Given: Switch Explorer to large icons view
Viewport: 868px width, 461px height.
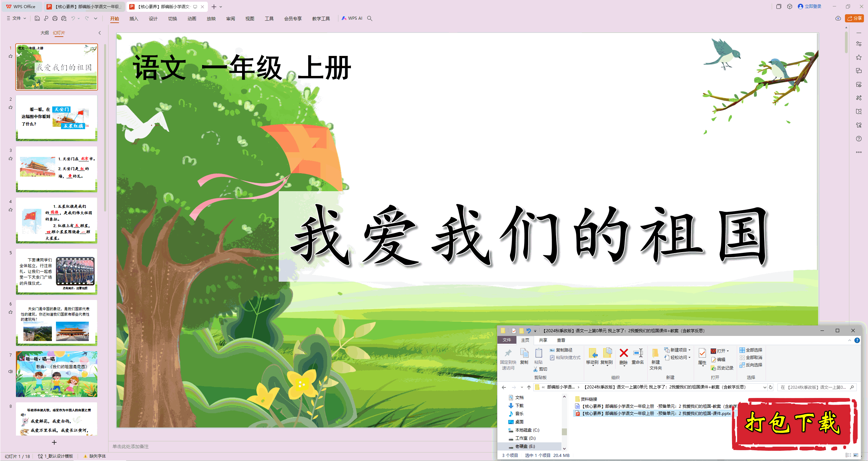Looking at the screenshot, I should [856, 455].
